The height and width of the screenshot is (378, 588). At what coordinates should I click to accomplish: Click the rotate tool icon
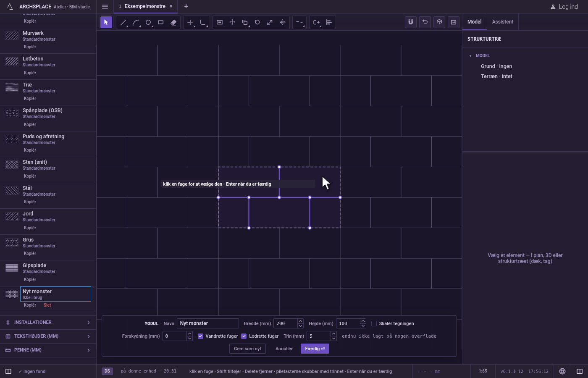click(257, 22)
